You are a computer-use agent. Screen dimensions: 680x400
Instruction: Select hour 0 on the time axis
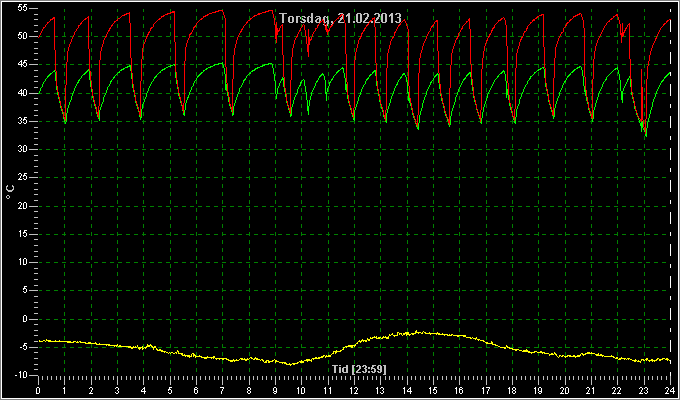pyautogui.click(x=38, y=390)
